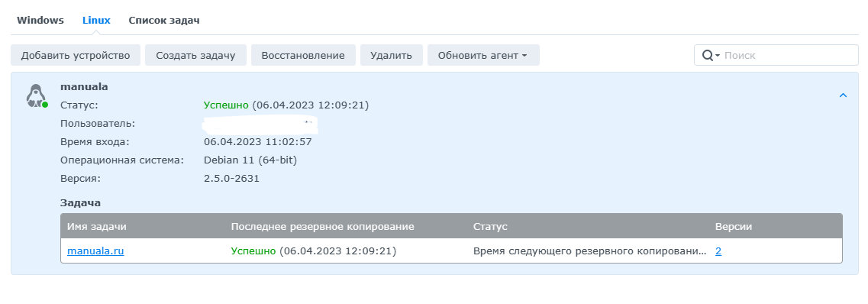Viewport: 868px width, 304px height.
Task: Click the Добавить устройство button
Action: (76, 55)
